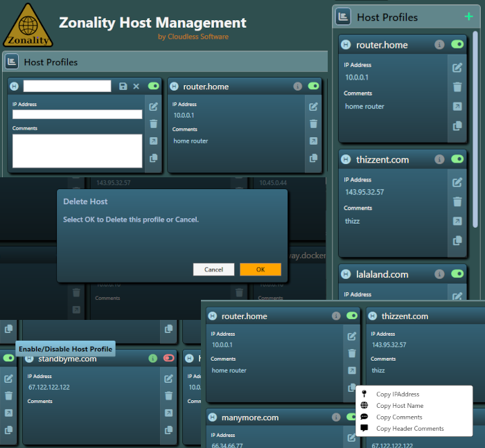Viewport: 485px width, 448px height.
Task: Edit thizzent.com showing comment thizz above lalaland.com
Action: coord(457,182)
